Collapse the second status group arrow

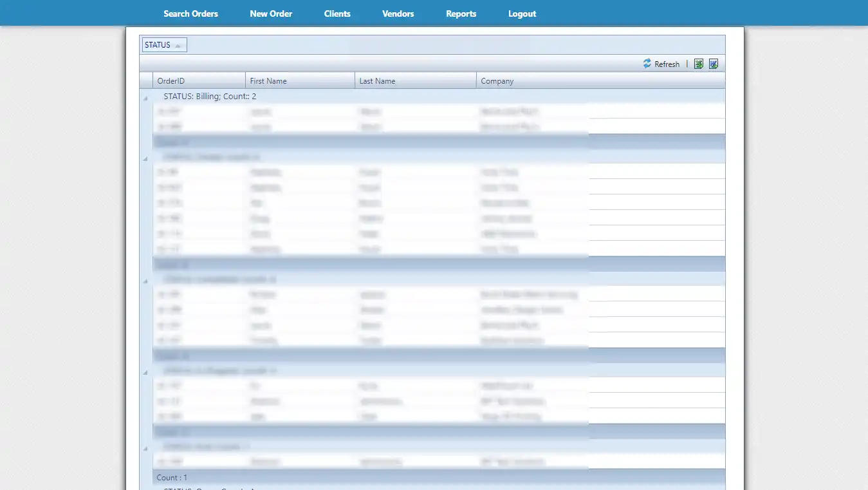point(145,158)
